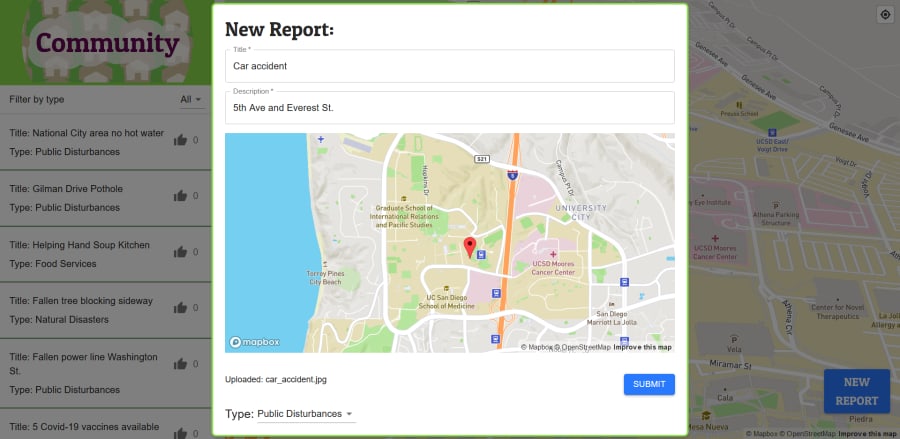This screenshot has height=439, width=900.
Task: Click the Filter by type label
Action: (x=37, y=99)
